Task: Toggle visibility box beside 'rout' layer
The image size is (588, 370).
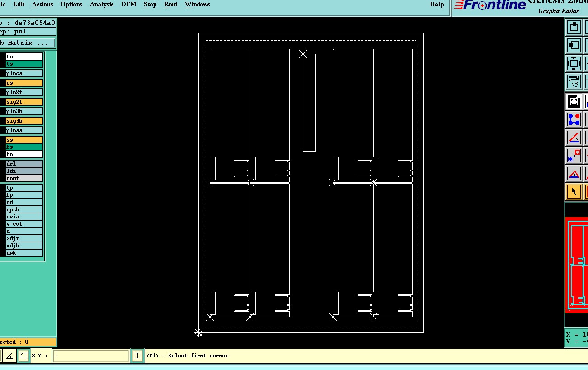Action: point(2,178)
